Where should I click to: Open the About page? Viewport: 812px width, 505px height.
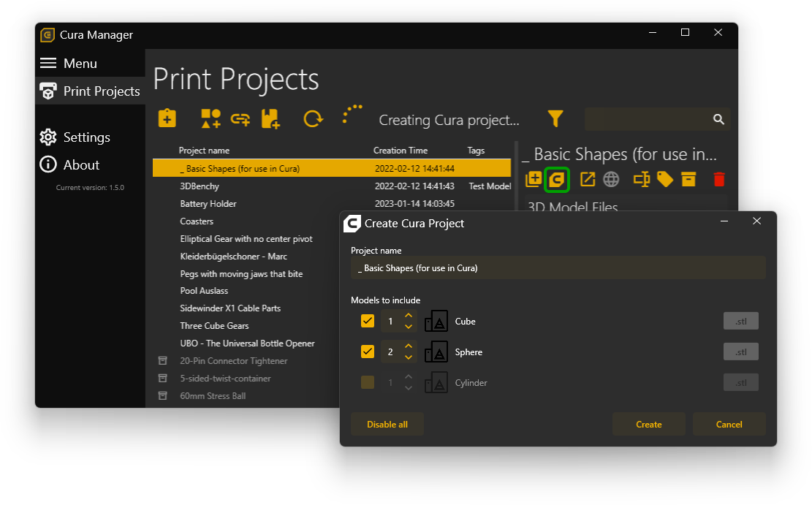coord(69,164)
